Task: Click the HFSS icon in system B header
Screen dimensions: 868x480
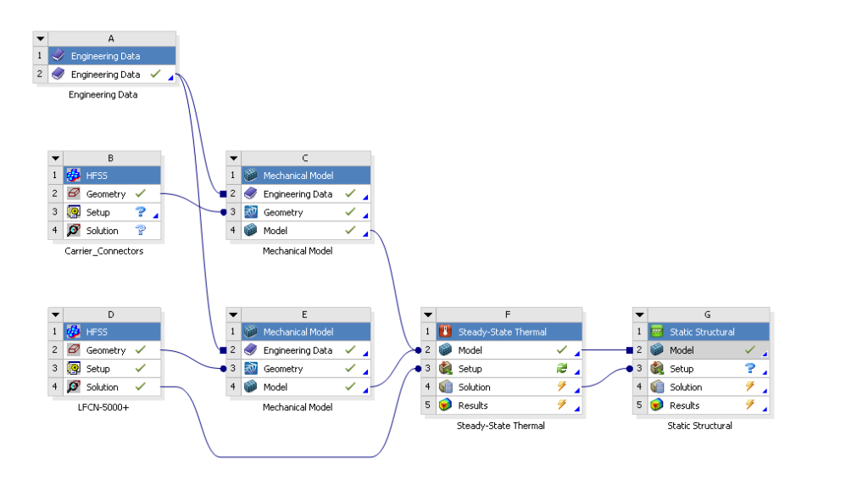Action: coord(74,176)
